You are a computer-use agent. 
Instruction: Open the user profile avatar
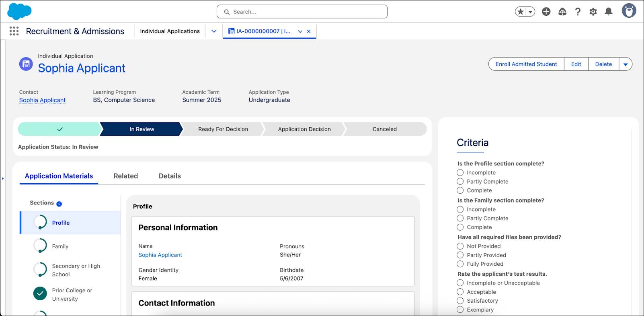coord(629,11)
